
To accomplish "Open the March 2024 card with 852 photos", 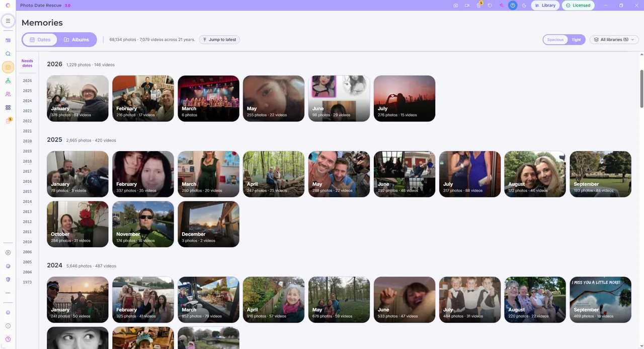I will click(x=208, y=300).
